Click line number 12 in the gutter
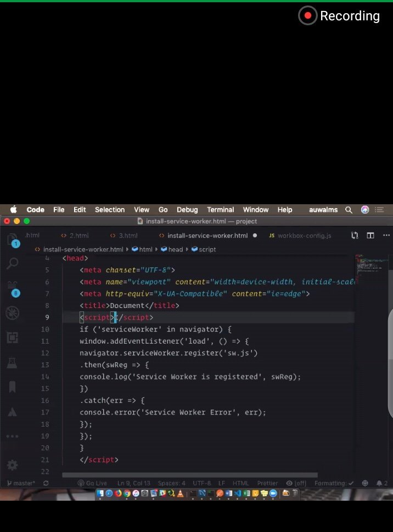 pyautogui.click(x=45, y=353)
